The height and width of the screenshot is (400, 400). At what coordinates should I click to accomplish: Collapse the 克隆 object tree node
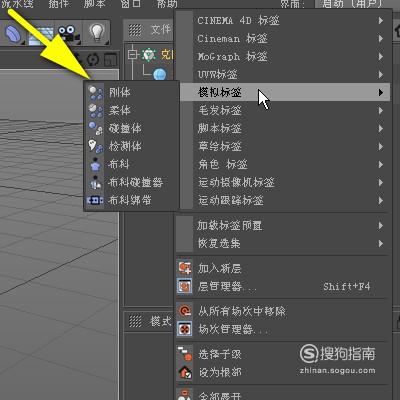(x=133, y=54)
